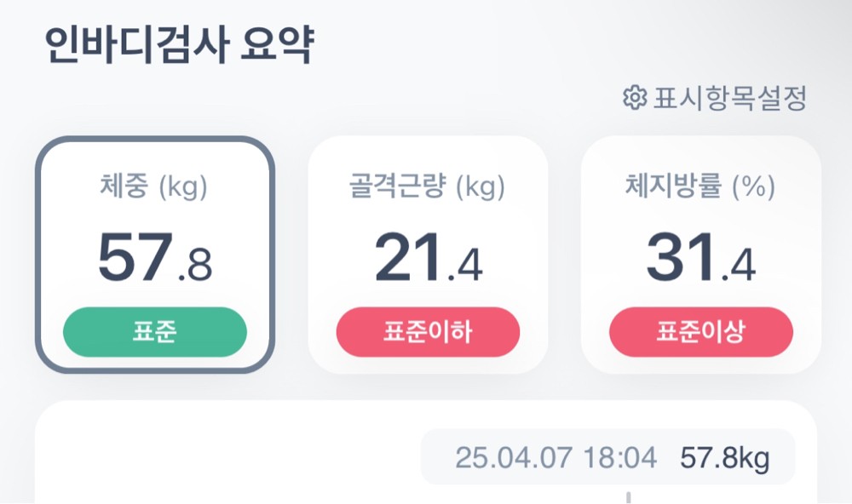Select the 체중 (kg) card label

(154, 187)
